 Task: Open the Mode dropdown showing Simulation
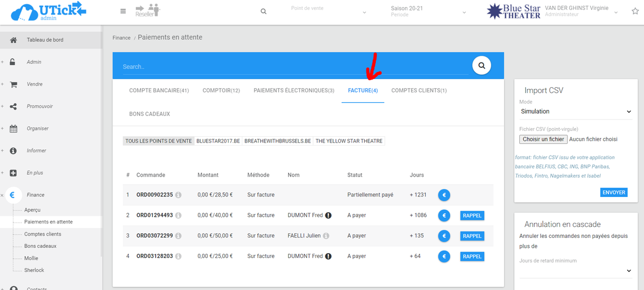pos(576,111)
